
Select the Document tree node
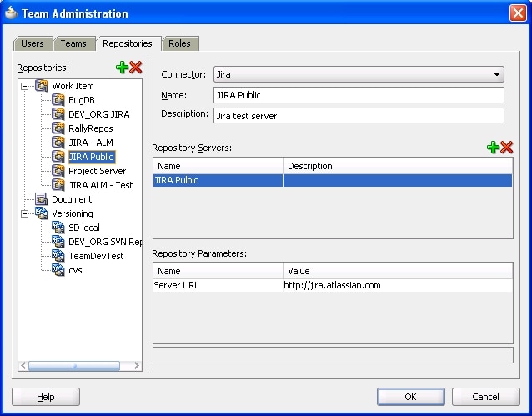(x=72, y=199)
